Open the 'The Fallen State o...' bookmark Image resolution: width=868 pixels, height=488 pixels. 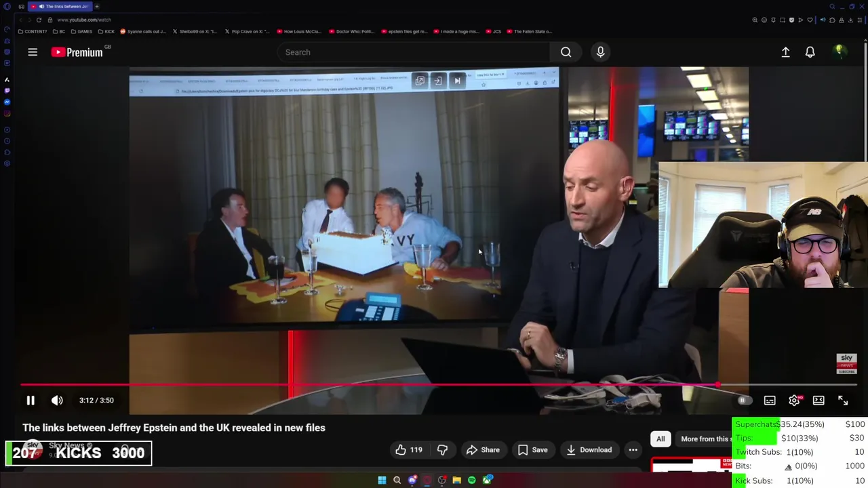click(530, 31)
